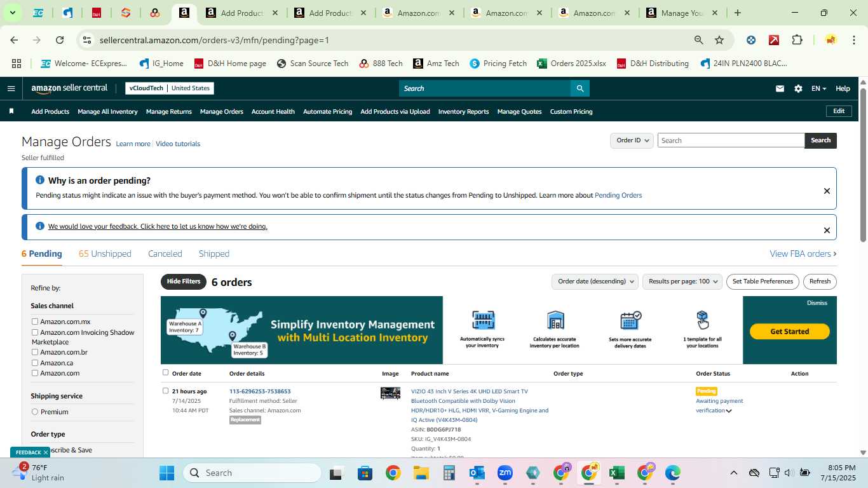
Task: Open the Pending Orders help link
Action: tap(618, 195)
